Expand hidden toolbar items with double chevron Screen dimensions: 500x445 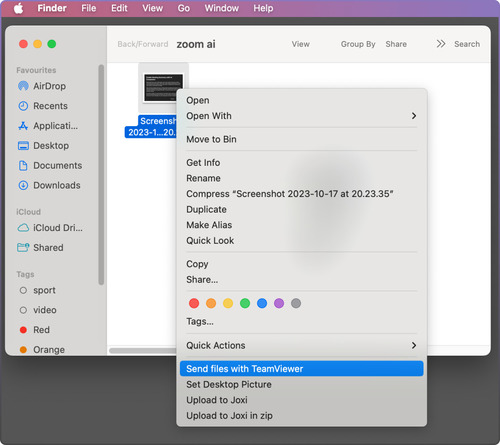441,44
